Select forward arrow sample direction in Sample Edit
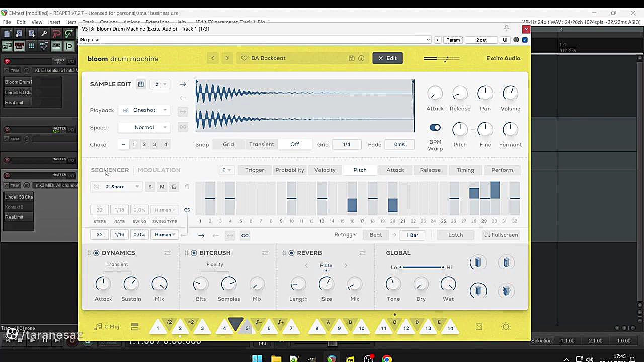The image size is (644, 362). (183, 84)
